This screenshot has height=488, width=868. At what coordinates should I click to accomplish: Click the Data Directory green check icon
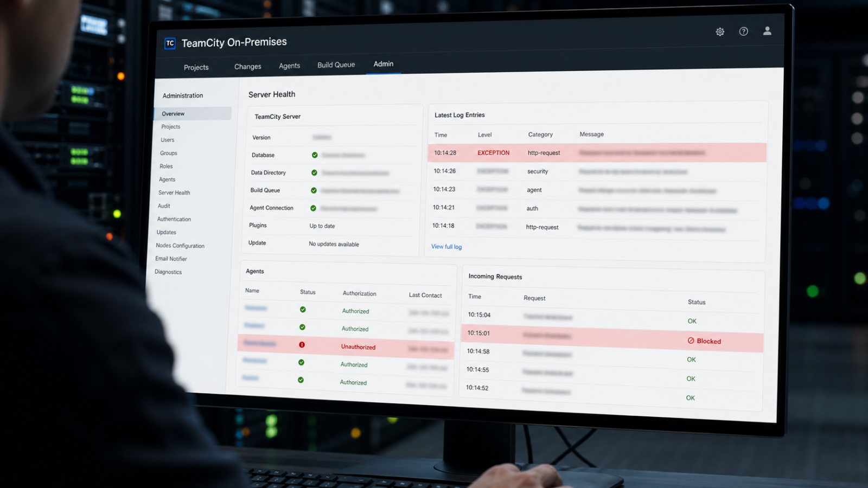(x=314, y=173)
